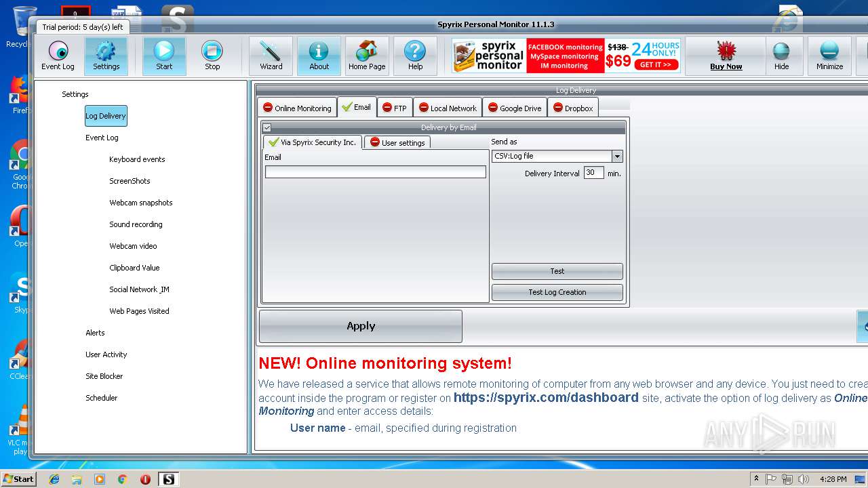Screen dimensions: 868x488
Task: Click the Buy Now button
Action: (x=726, y=56)
